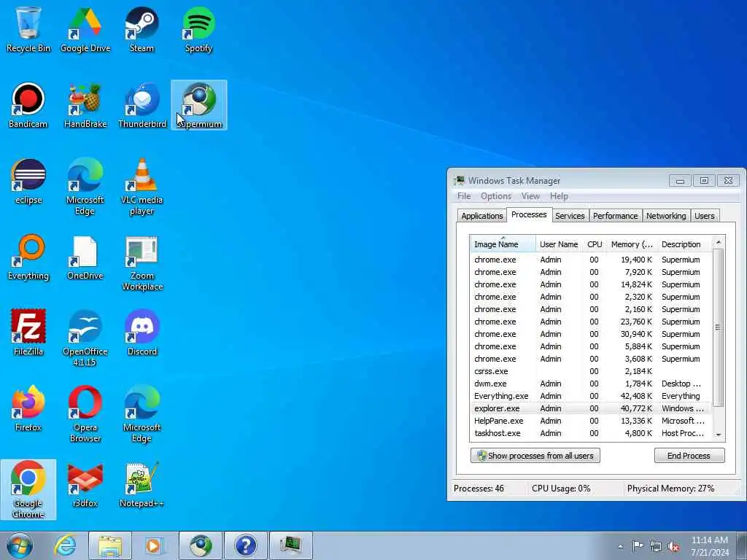Sort processes by Image Name column header
The image size is (747, 560).
503,244
